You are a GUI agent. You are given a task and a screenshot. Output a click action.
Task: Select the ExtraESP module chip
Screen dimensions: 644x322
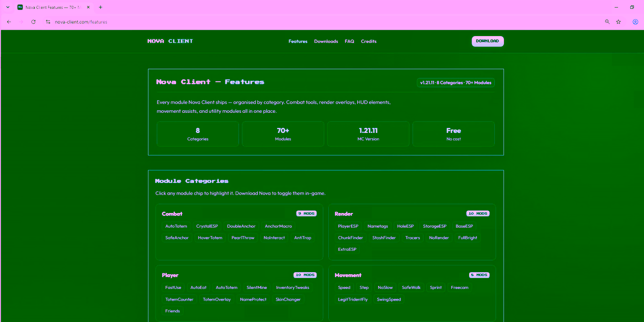point(347,249)
